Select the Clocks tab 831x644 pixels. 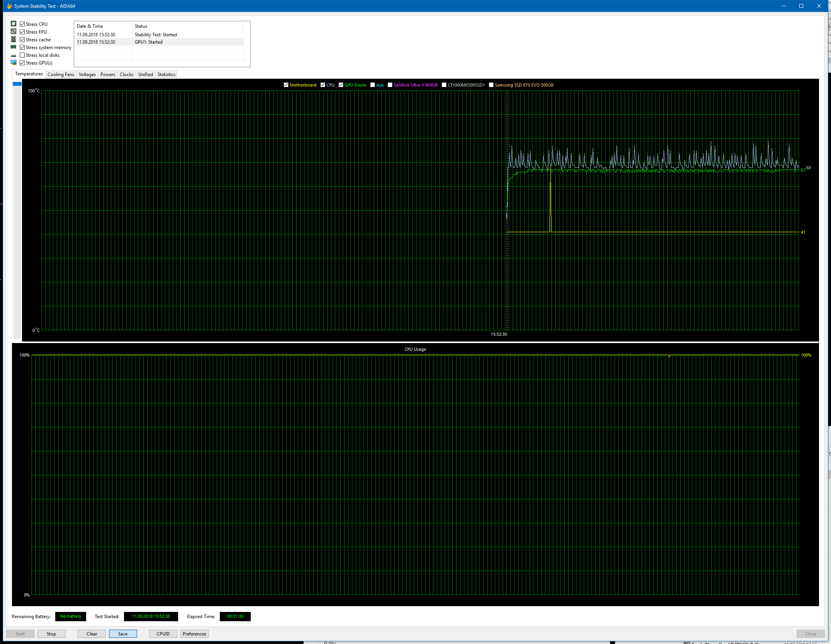(x=126, y=74)
